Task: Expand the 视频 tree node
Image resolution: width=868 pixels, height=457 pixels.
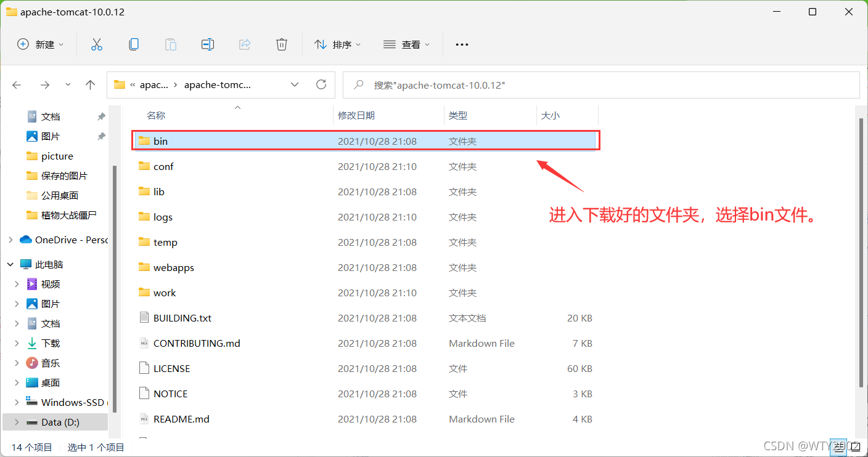Action: pyautogui.click(x=17, y=284)
